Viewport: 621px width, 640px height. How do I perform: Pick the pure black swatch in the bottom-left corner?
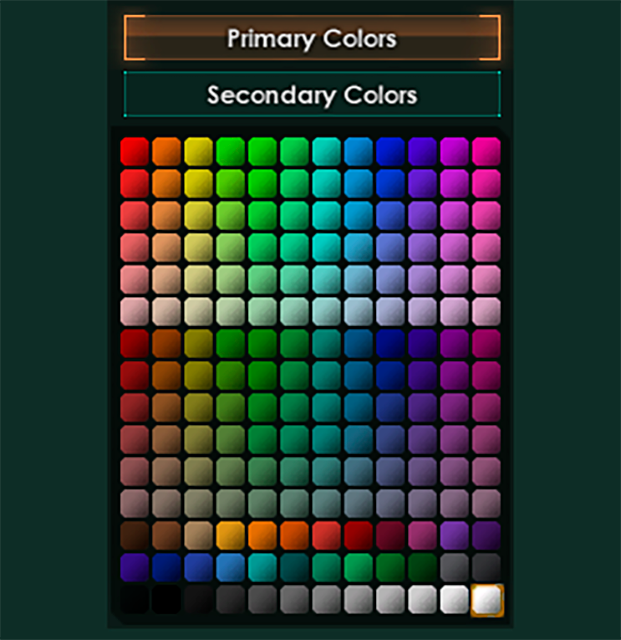pyautogui.click(x=134, y=600)
